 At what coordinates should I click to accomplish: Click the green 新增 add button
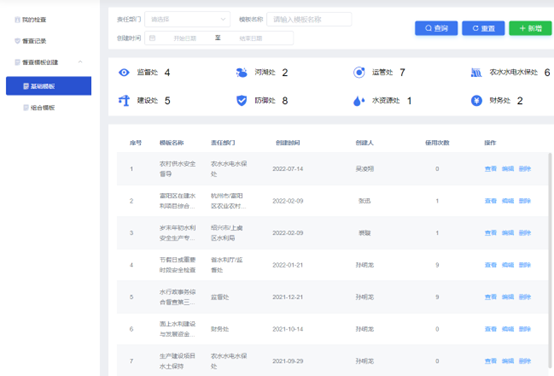tap(530, 28)
